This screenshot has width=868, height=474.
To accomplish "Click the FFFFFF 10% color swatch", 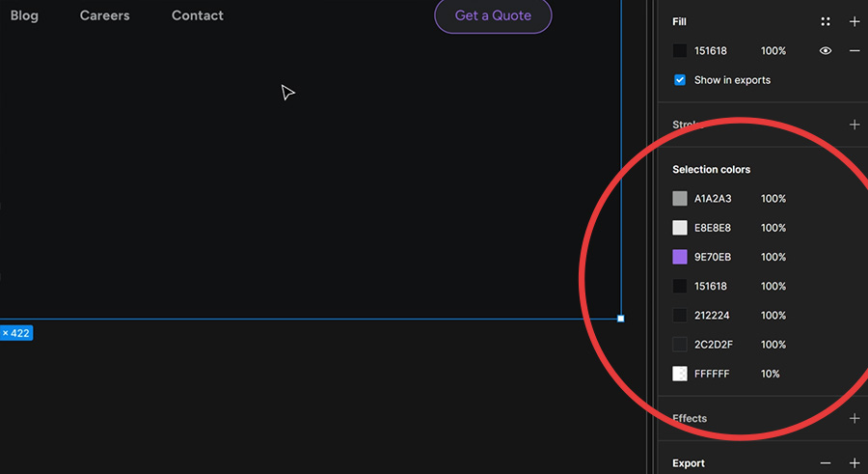I will (x=680, y=374).
